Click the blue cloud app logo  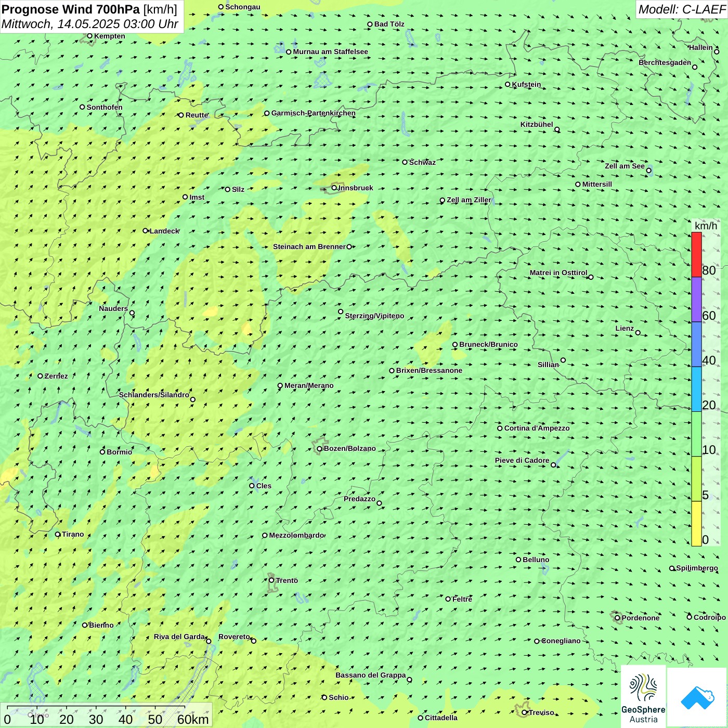coord(697,697)
